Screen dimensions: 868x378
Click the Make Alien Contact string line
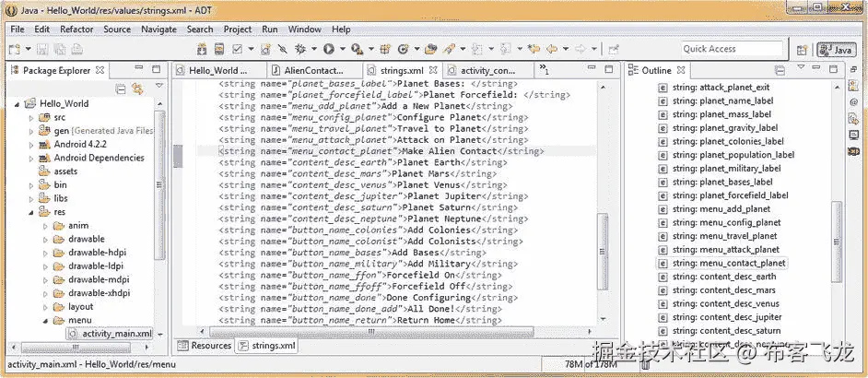pyautogui.click(x=381, y=151)
